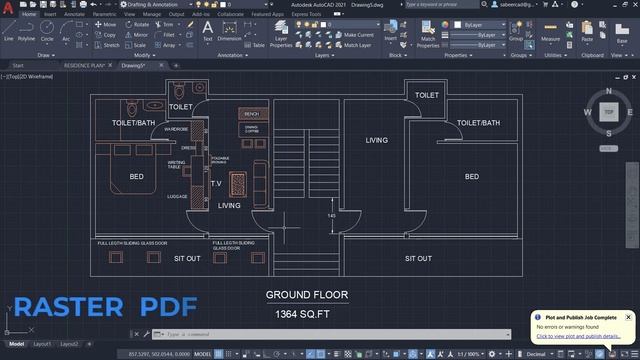Toggle selection cycling in status bar
The height and width of the screenshot is (360, 640).
coord(358,354)
